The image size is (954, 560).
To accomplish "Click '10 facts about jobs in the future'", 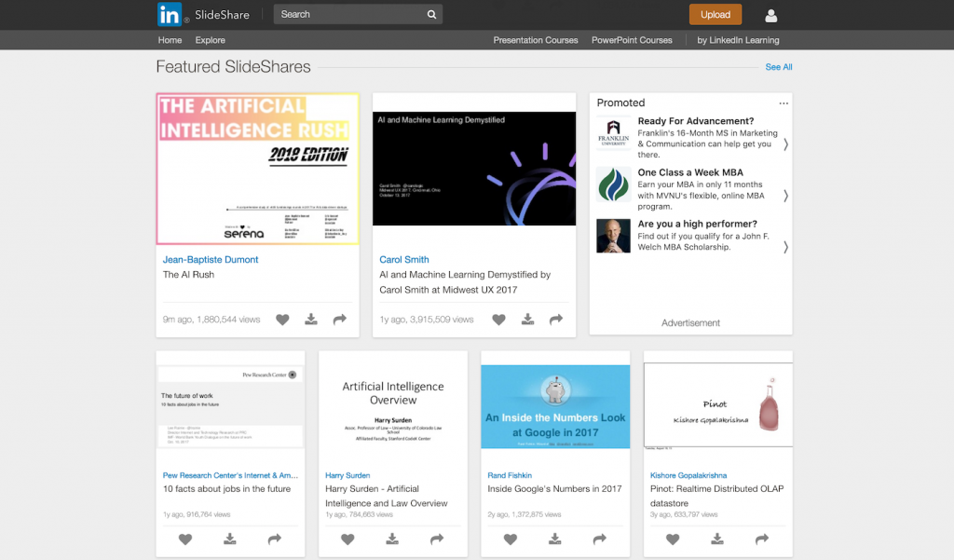I will (227, 489).
